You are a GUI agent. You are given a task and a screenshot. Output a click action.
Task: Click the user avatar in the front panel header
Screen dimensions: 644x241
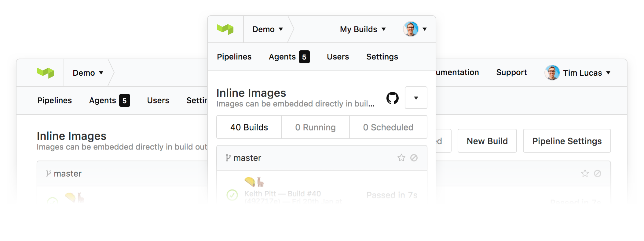coord(411,29)
